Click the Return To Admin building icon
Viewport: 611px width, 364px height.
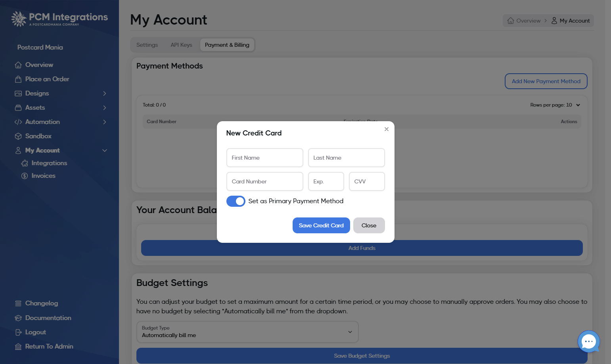(x=18, y=347)
